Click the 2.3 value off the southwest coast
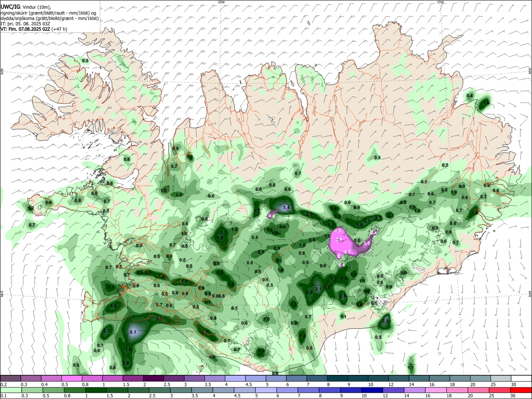The image size is (532, 399). pyautogui.click(x=106, y=330)
